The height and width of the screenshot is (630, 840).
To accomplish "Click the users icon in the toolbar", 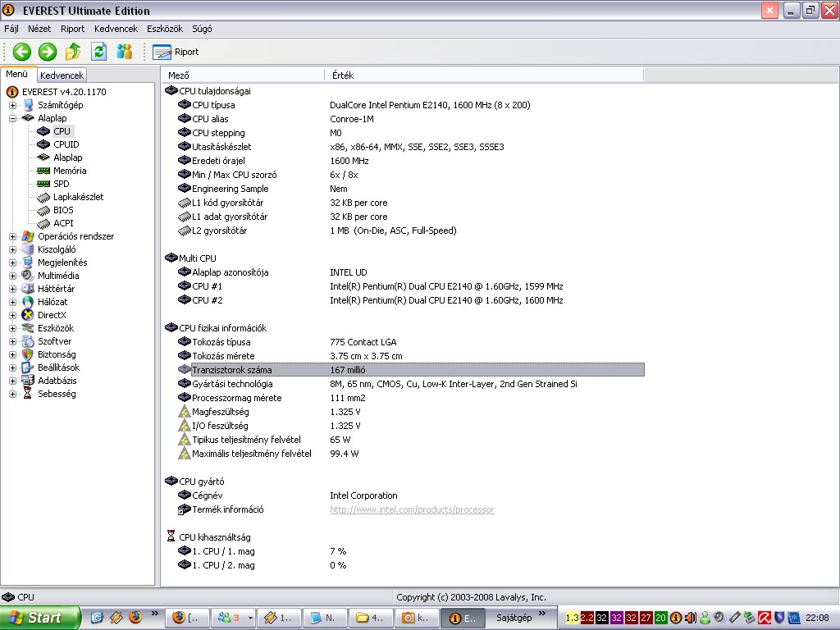I will (x=125, y=52).
